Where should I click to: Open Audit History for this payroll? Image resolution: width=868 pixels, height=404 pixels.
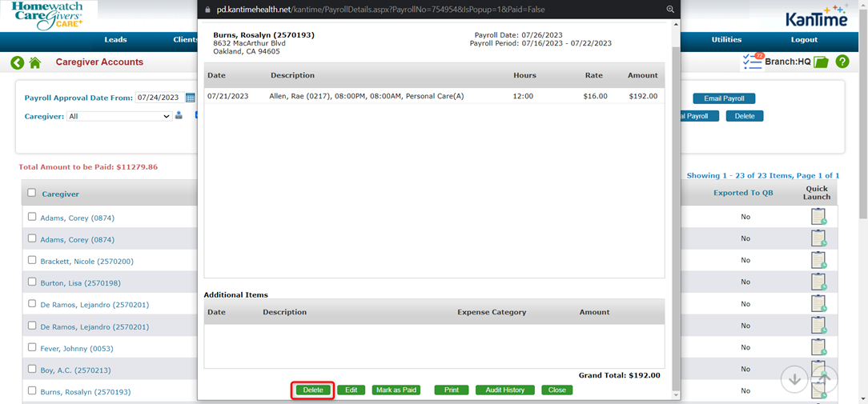(504, 390)
